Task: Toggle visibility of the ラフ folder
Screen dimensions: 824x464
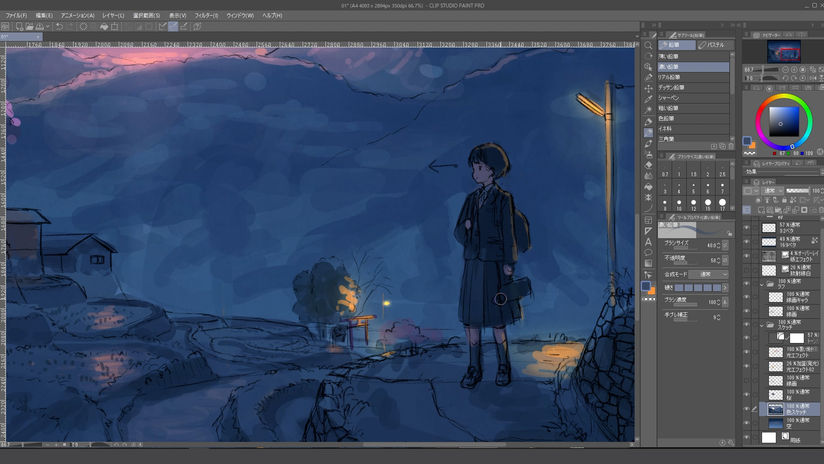Action: (x=747, y=284)
